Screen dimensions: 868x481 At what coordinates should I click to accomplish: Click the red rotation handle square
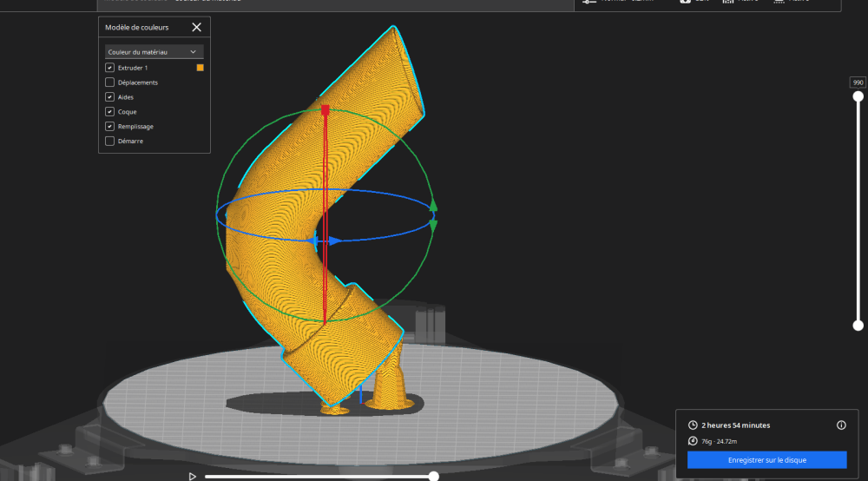click(325, 110)
